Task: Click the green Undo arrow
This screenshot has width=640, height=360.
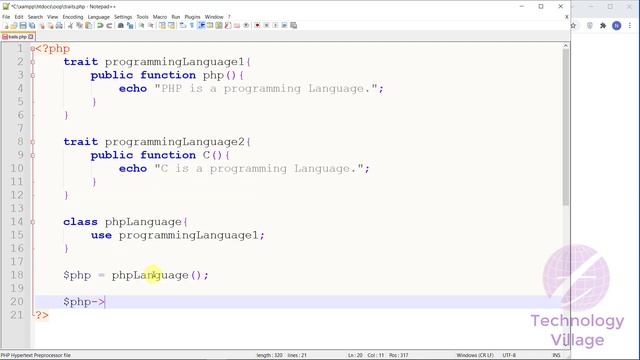Action: (99, 25)
